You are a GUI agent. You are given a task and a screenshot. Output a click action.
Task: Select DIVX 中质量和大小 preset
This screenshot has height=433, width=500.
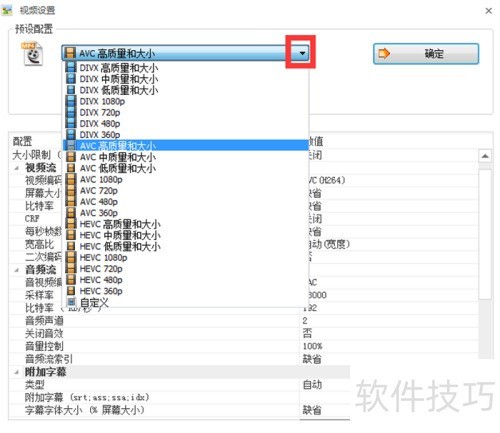186,79
